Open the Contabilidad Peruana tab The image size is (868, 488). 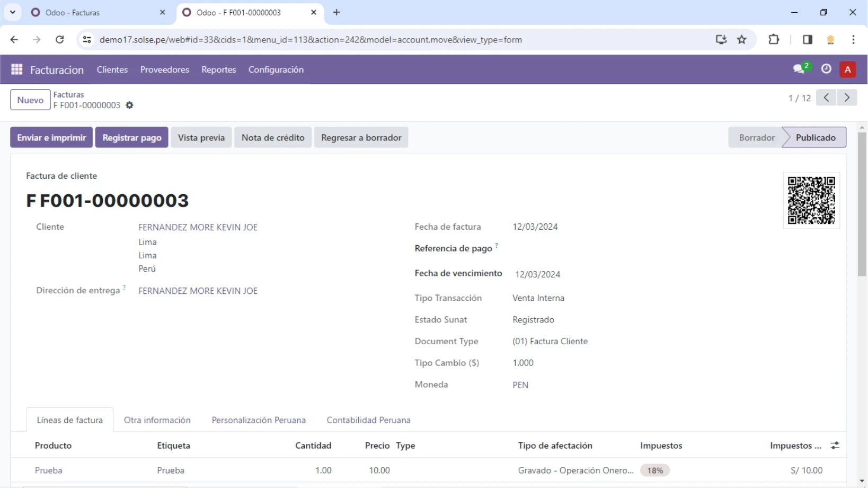tap(368, 420)
